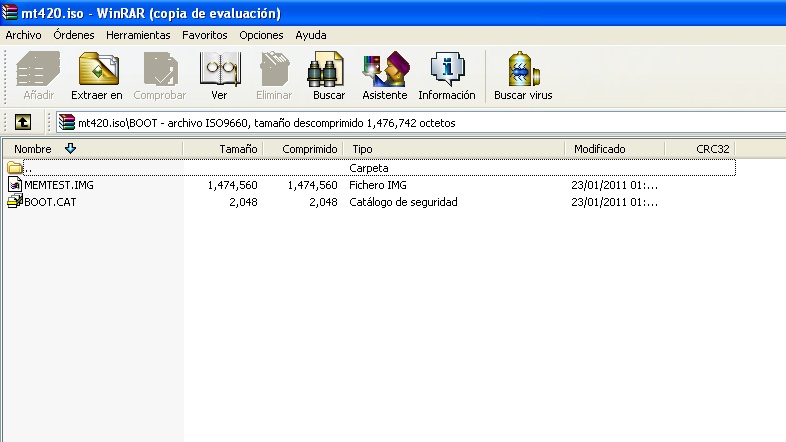Select the BOOT.CAT file name

point(50,202)
